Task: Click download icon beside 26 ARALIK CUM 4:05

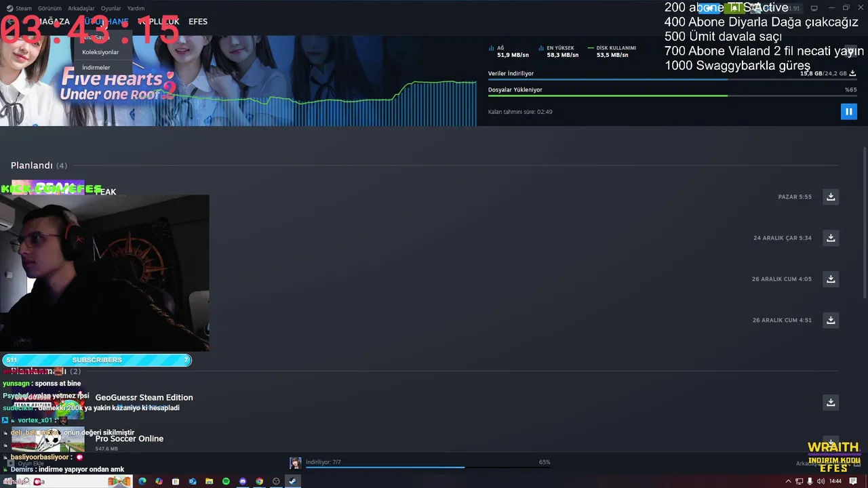Action: tap(831, 279)
